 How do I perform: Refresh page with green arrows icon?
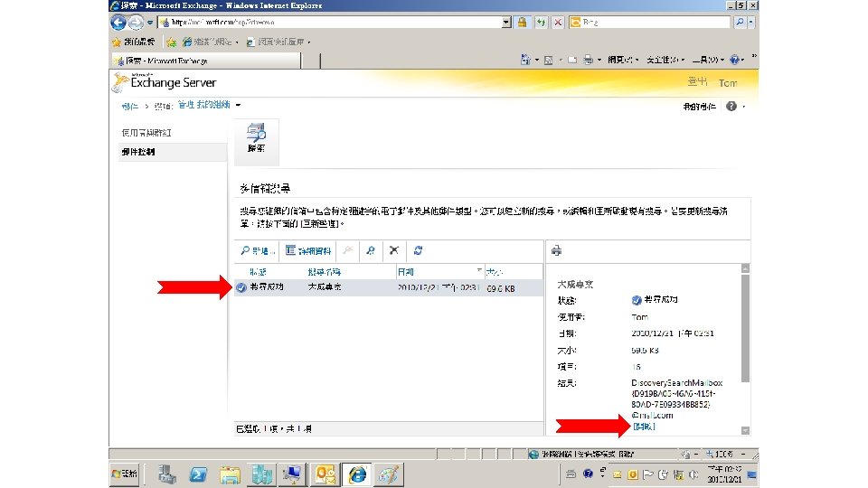tap(541, 22)
